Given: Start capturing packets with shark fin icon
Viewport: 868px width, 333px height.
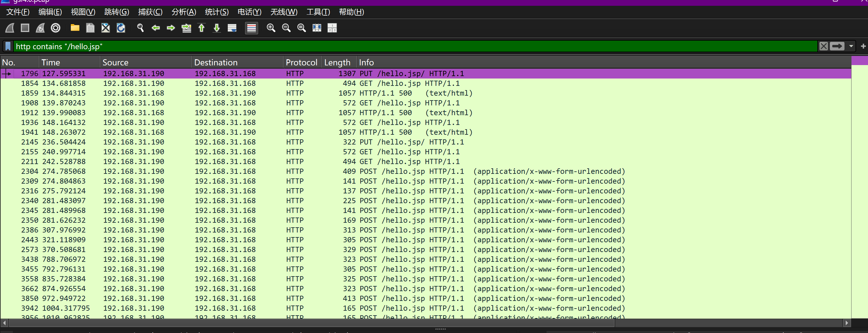Looking at the screenshot, I should pos(10,28).
